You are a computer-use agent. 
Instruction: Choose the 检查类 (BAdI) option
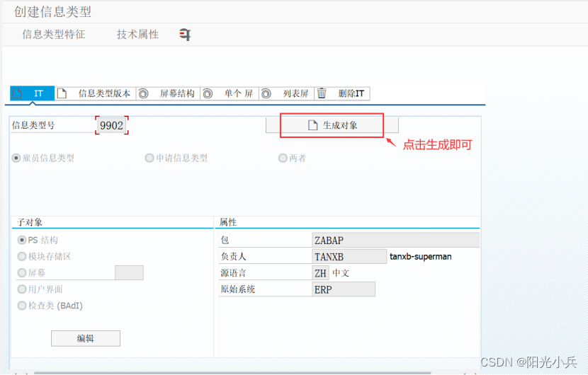[22, 306]
